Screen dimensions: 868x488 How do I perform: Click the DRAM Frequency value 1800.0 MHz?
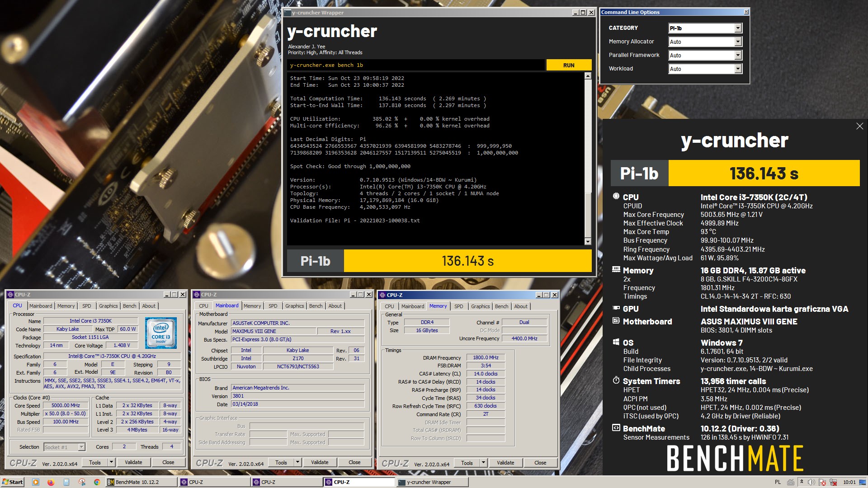point(486,357)
